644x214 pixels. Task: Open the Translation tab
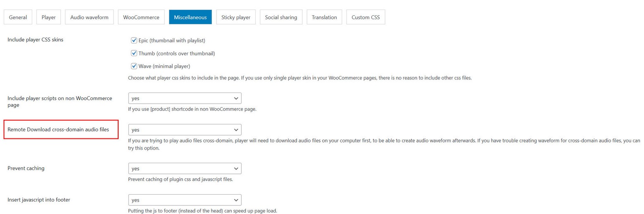coord(324,17)
